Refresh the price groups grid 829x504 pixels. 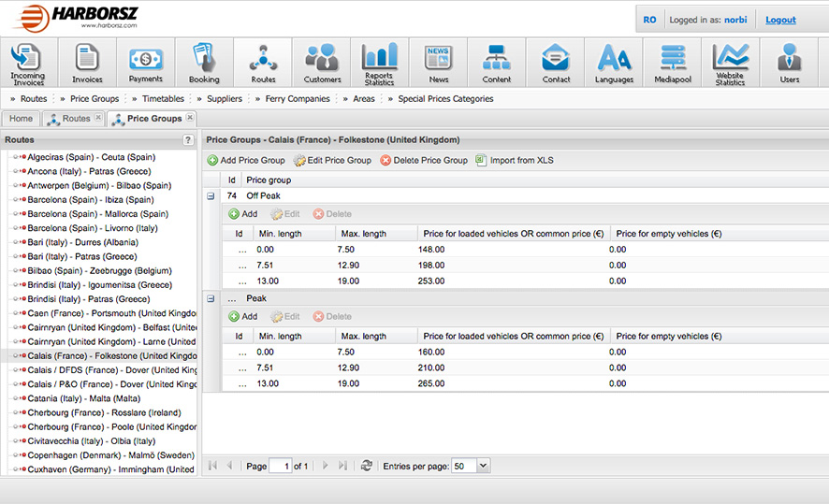[x=367, y=466]
